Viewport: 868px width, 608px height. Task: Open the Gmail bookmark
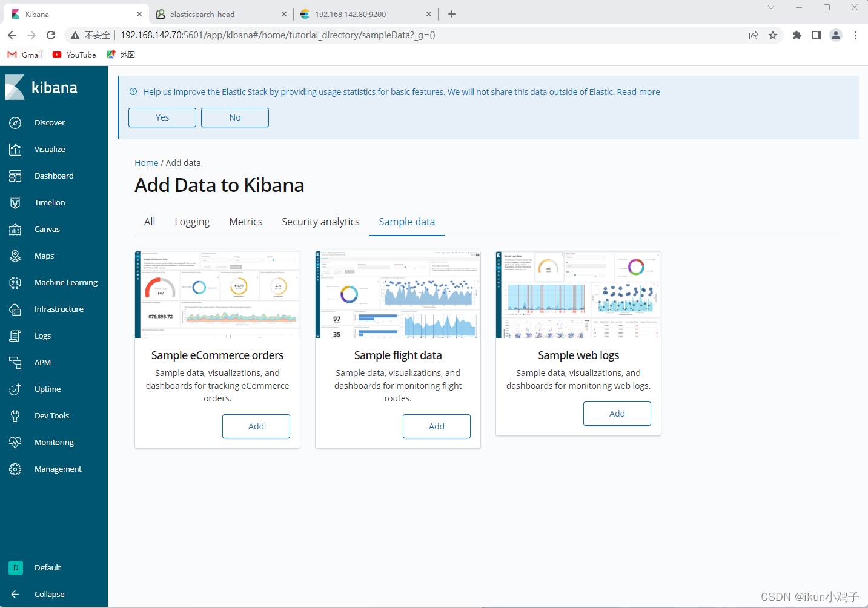click(25, 55)
